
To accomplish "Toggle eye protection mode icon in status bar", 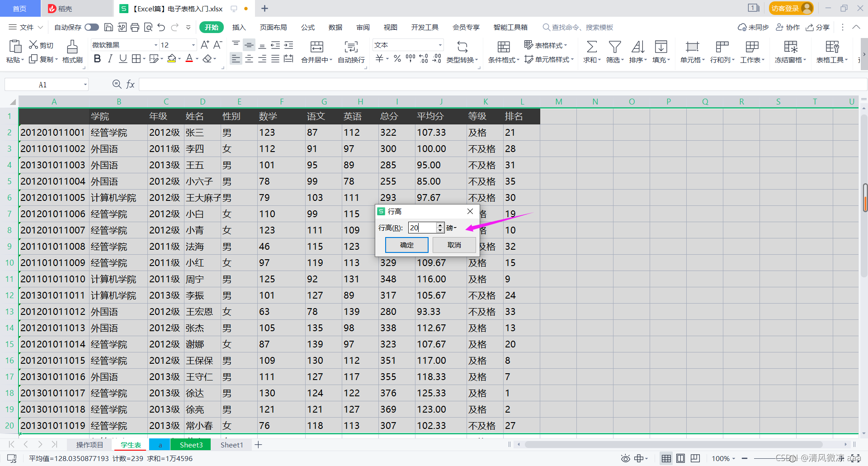I will pyautogui.click(x=625, y=458).
